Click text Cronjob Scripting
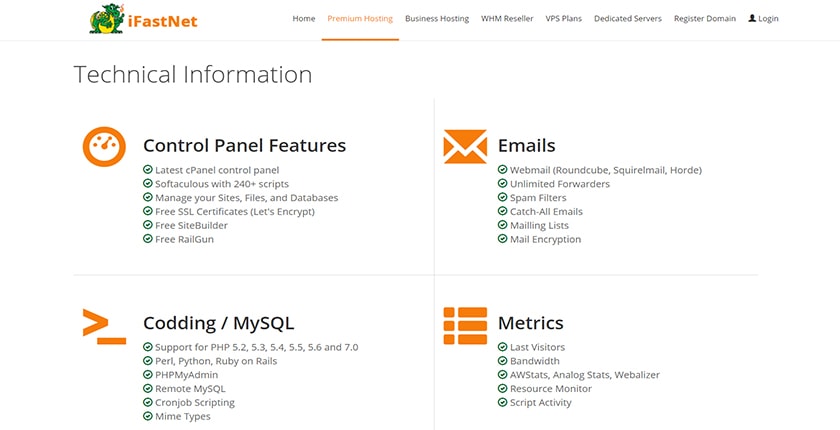Image resolution: width=840 pixels, height=430 pixels. point(195,403)
